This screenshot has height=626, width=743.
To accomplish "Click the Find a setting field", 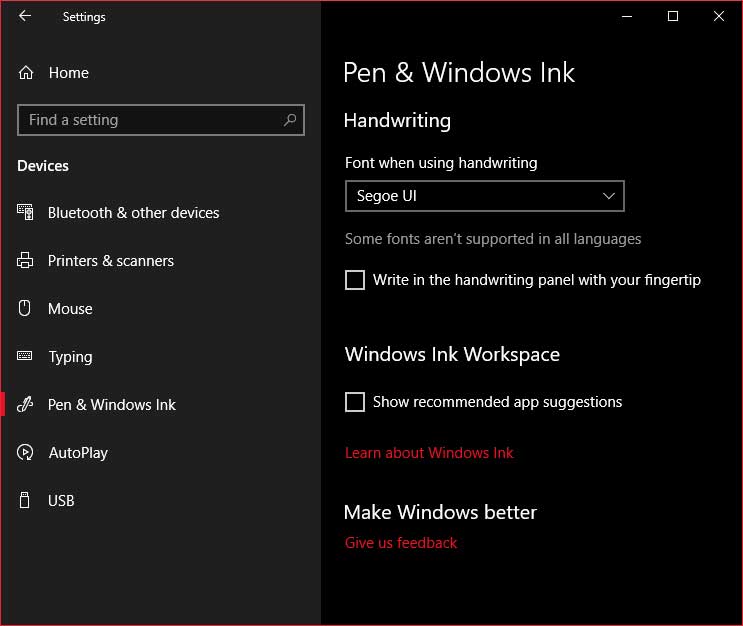I will (161, 120).
